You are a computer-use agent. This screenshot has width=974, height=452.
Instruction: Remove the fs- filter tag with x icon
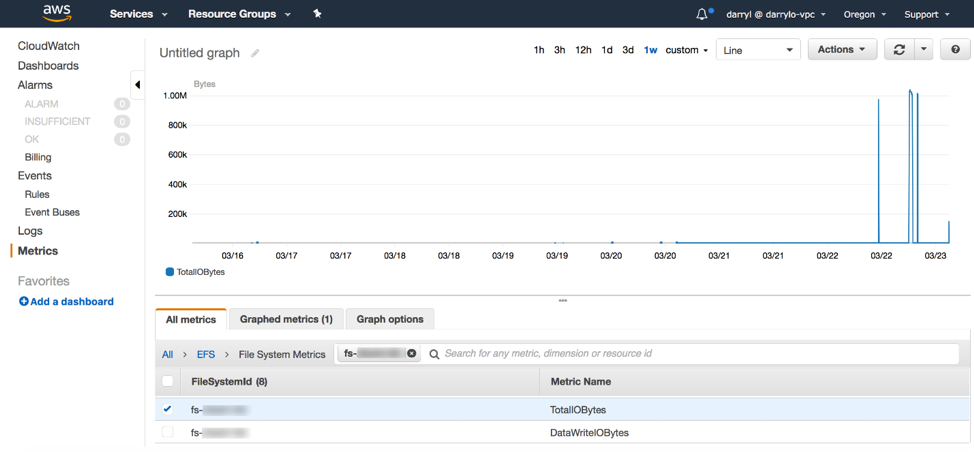tap(411, 353)
